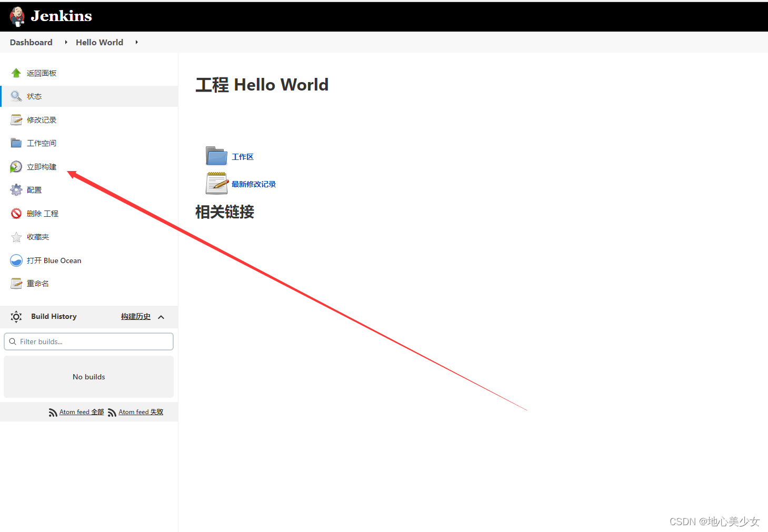Click the star favorites icon
The height and width of the screenshot is (532, 768).
pos(16,237)
